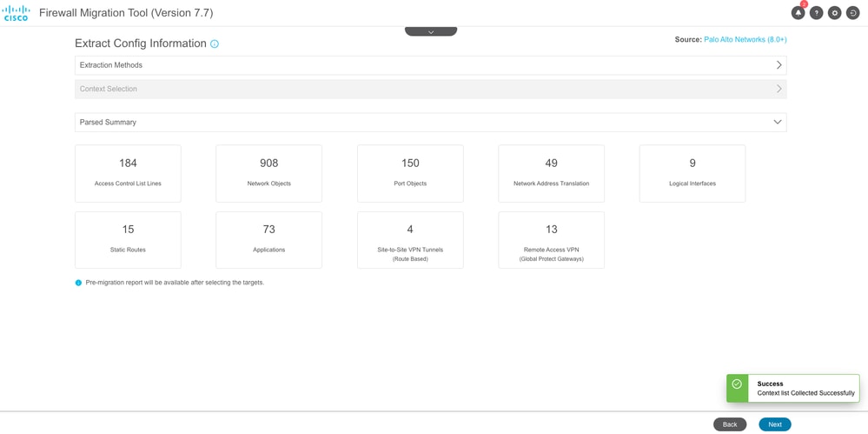868x434 pixels.
Task: Click the red notification count badge
Action: pos(804,4)
